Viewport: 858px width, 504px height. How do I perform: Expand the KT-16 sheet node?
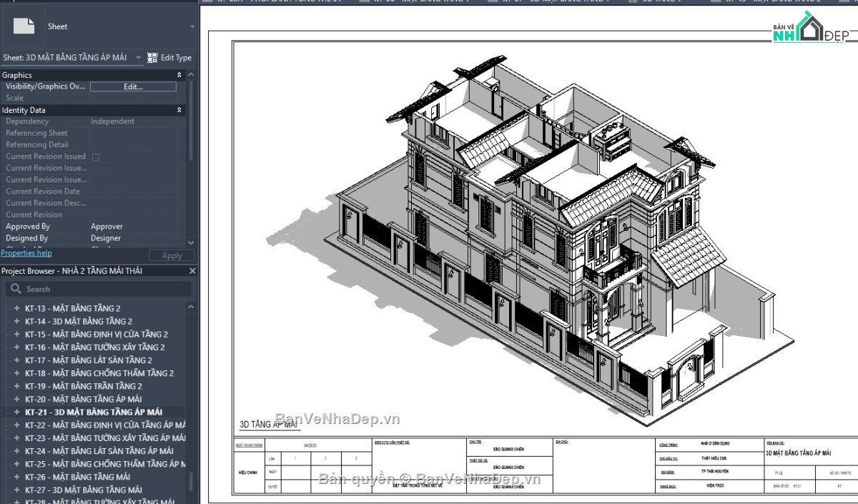17,347
